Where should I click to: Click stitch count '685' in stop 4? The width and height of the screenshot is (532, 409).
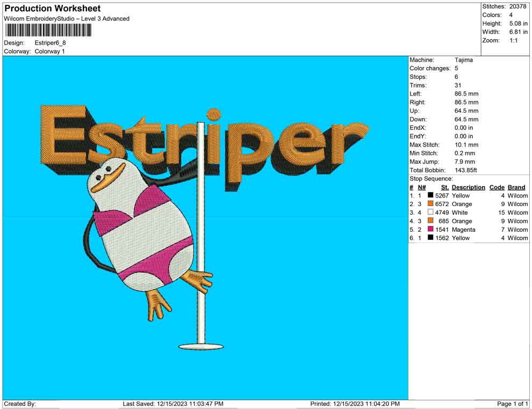pos(443,221)
